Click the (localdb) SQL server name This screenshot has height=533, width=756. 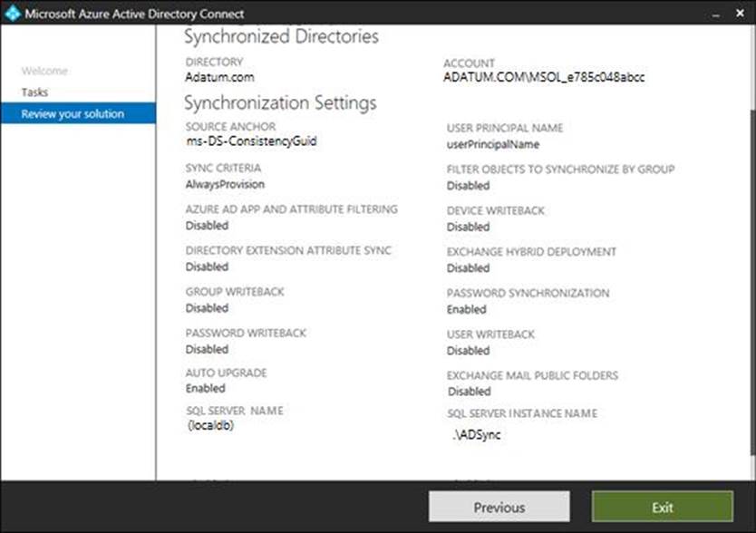click(x=210, y=425)
